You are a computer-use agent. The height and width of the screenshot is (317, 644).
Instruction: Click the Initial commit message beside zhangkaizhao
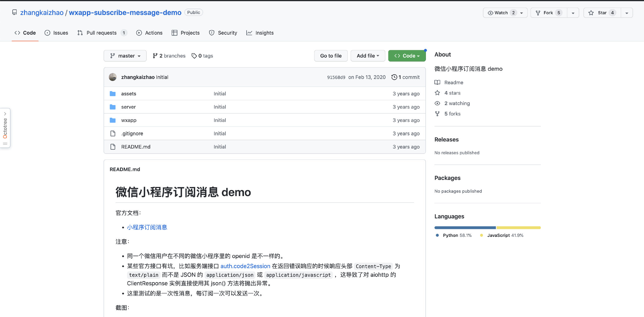pyautogui.click(x=162, y=77)
